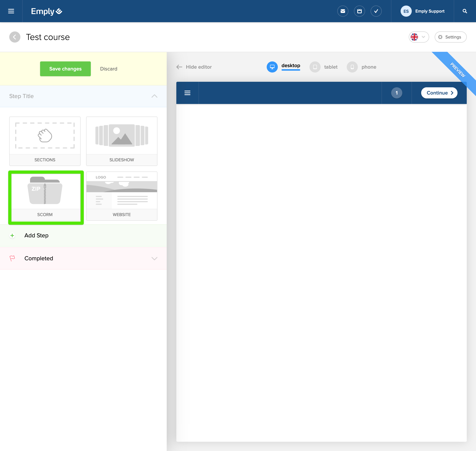476x451 pixels.
Task: Click step number 1 indicator
Action: click(396, 93)
